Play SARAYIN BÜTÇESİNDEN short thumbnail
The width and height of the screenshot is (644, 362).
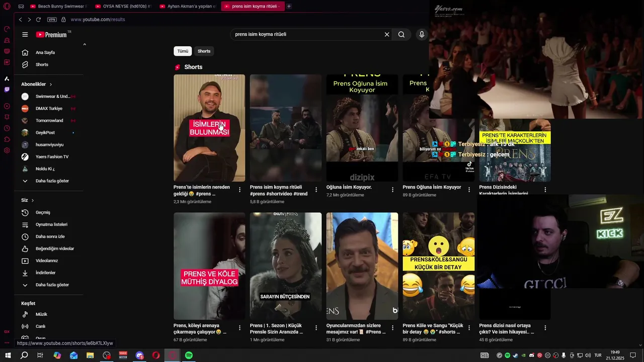[x=286, y=266]
